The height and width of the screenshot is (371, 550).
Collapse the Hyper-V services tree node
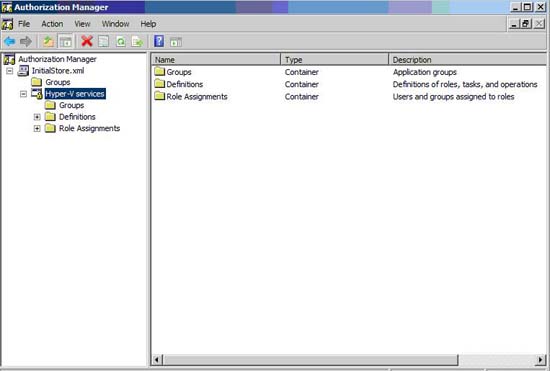click(24, 94)
